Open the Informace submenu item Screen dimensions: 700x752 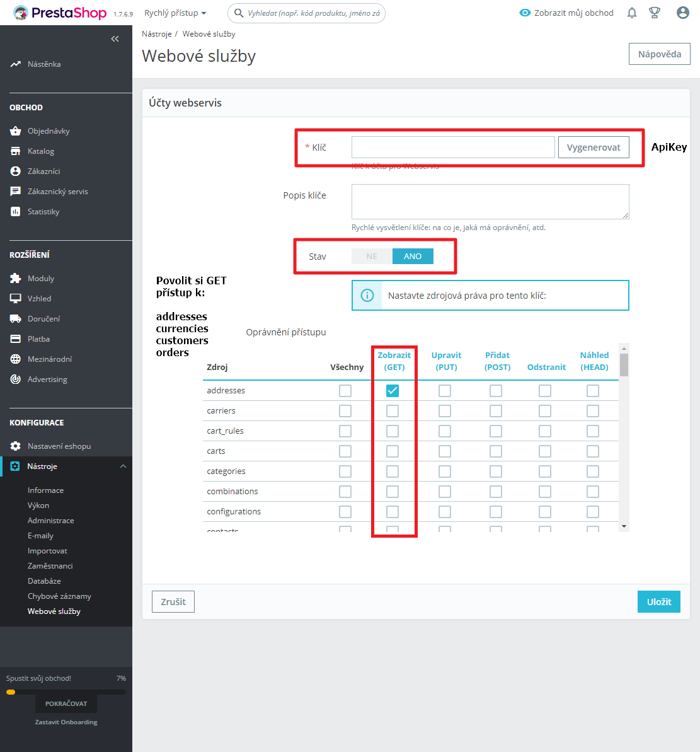click(x=45, y=490)
